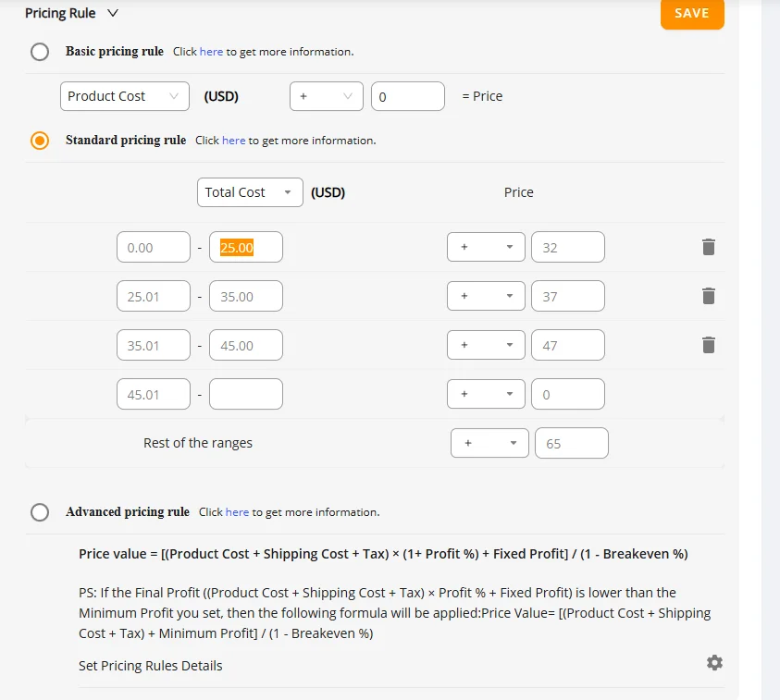Delete the 0.00 to 25.00 range row
780x700 pixels.
709,247
